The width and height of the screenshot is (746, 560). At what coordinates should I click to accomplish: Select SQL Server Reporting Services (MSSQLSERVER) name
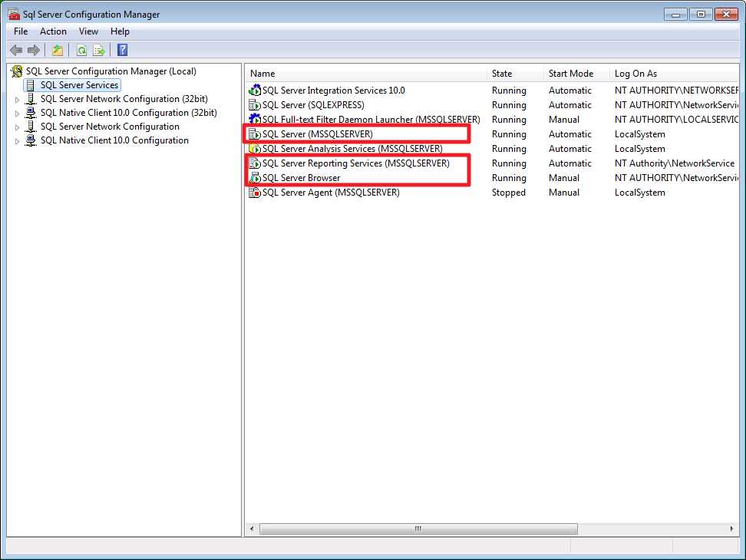point(356,163)
